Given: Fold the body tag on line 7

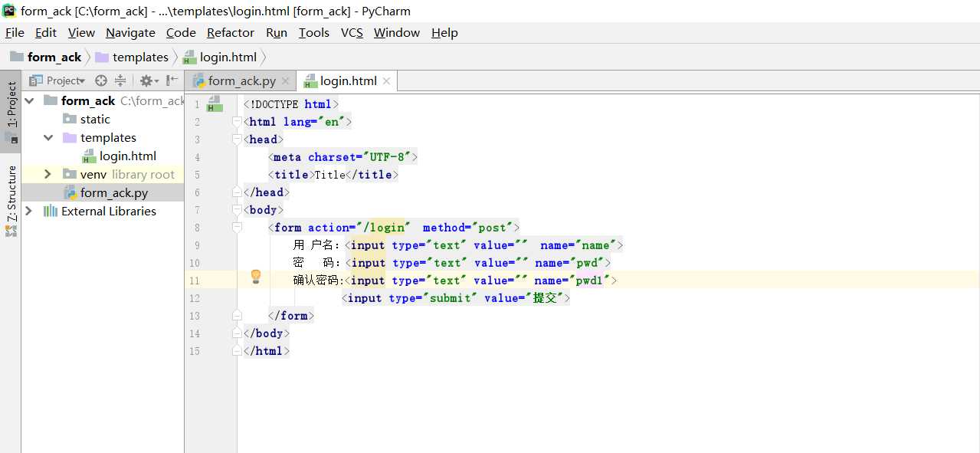Looking at the screenshot, I should [237, 209].
